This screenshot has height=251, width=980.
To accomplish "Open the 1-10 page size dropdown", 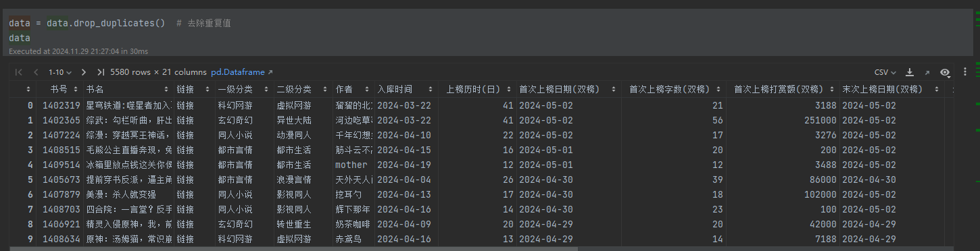I will tap(59, 72).
